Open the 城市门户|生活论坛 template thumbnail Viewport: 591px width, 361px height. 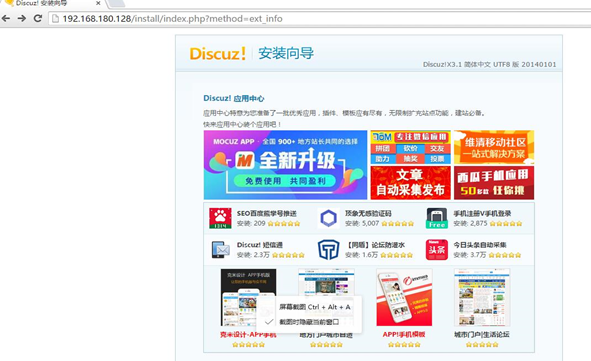(x=482, y=297)
